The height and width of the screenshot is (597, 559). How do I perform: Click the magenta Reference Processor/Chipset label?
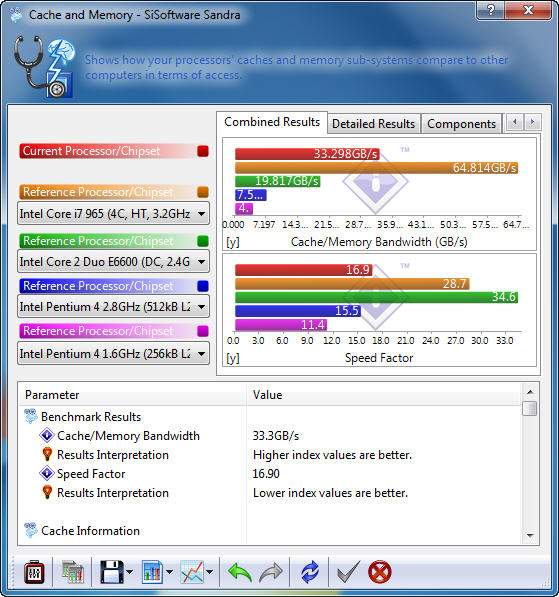point(98,331)
